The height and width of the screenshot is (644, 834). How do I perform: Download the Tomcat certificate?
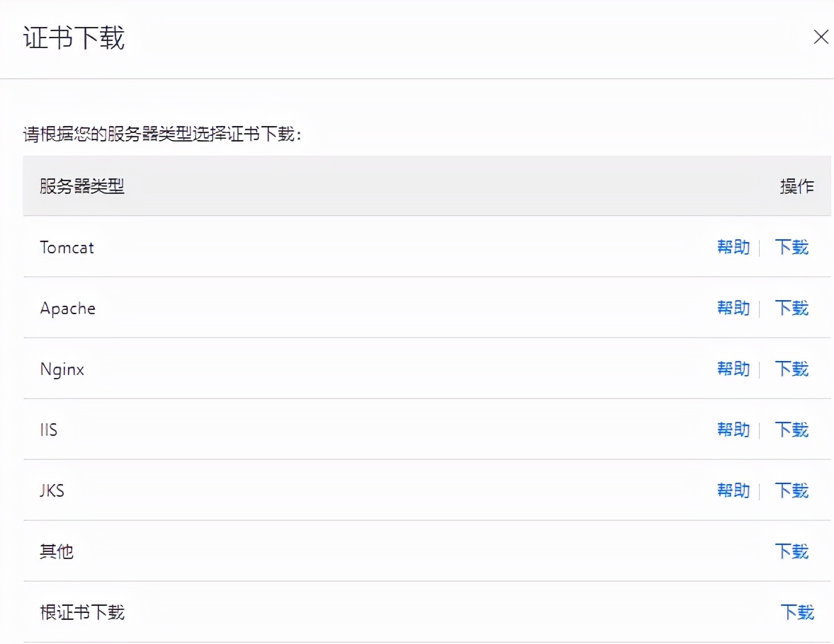tap(791, 248)
